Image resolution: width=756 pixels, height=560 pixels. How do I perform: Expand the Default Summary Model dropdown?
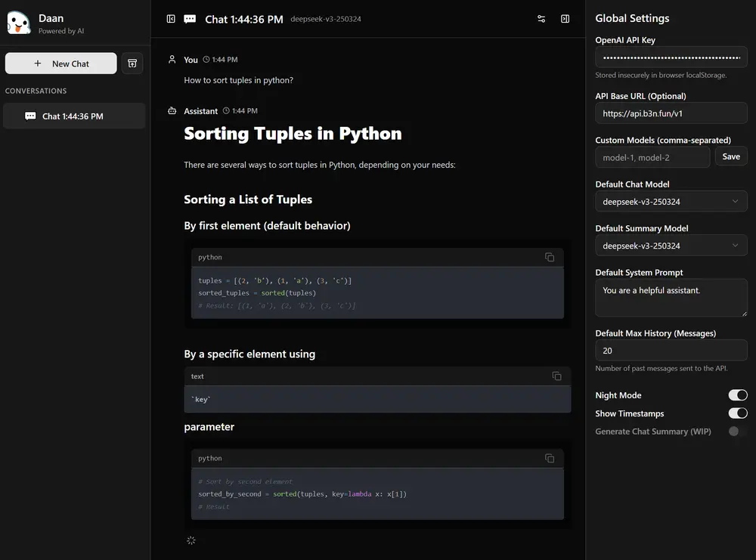(x=671, y=246)
